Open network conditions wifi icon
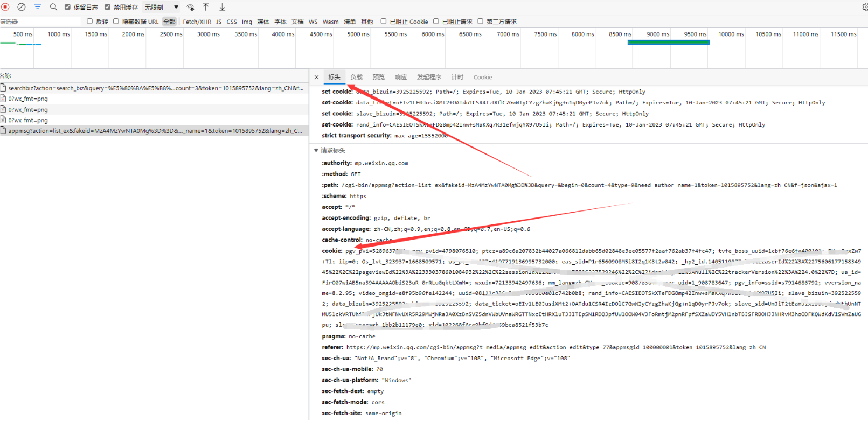 point(190,7)
